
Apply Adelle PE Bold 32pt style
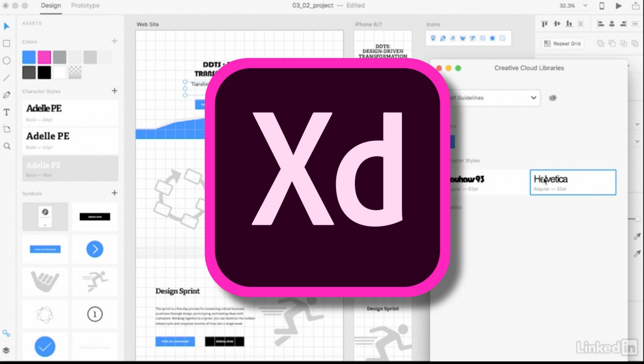click(x=70, y=141)
